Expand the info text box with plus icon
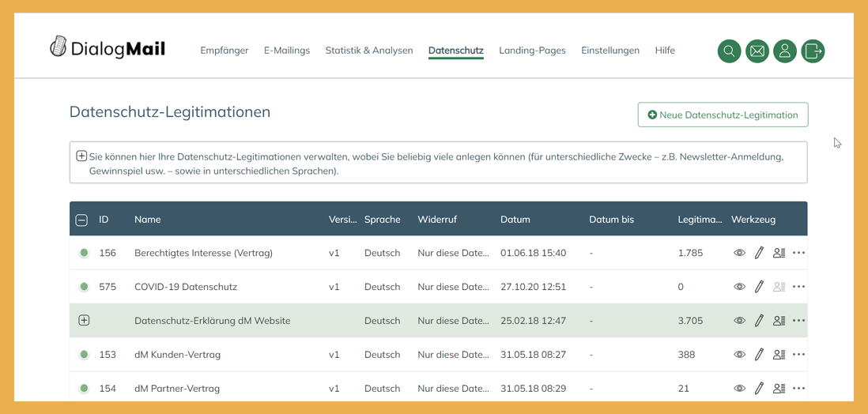This screenshot has height=414, width=868. pos(81,156)
